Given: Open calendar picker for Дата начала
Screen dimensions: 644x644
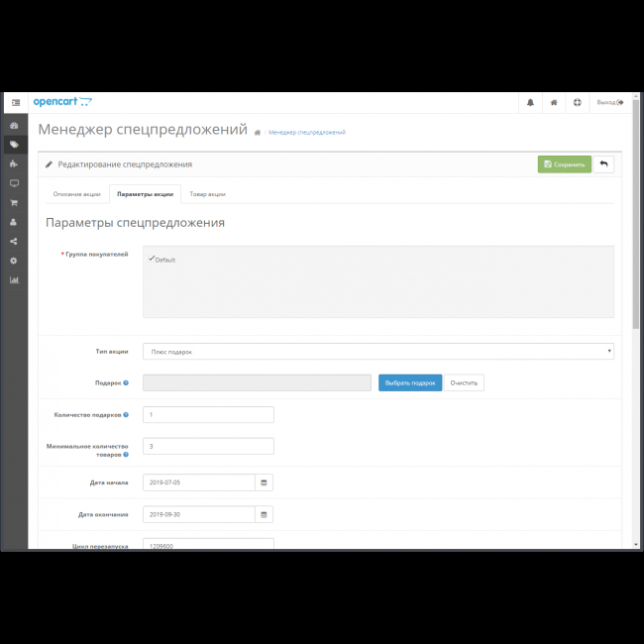Looking at the screenshot, I should [264, 483].
